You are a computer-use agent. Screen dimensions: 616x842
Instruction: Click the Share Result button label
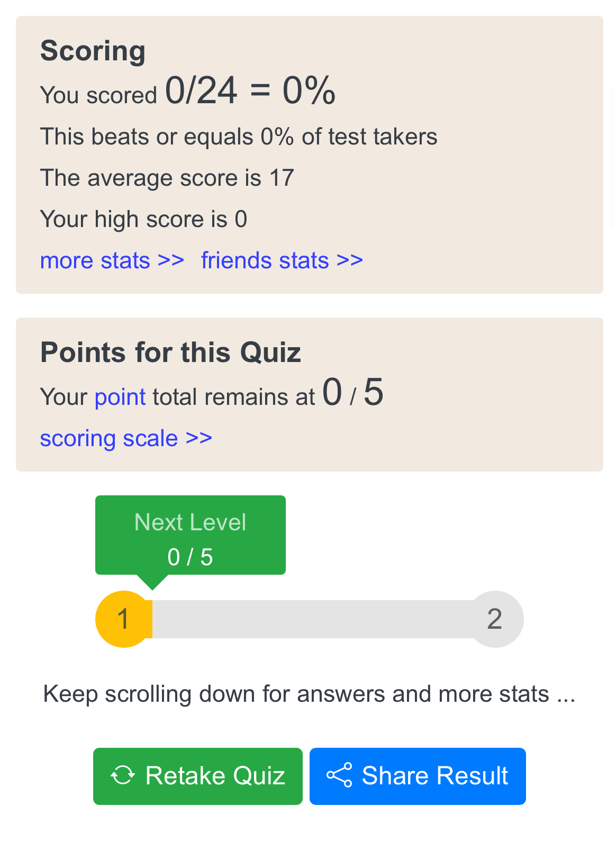click(x=435, y=776)
